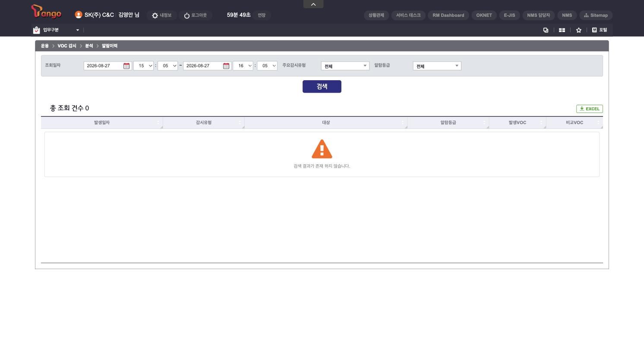Screen dimensions: 644x350
Task: Open the 주요감시유형 dropdown
Action: [x=345, y=66]
